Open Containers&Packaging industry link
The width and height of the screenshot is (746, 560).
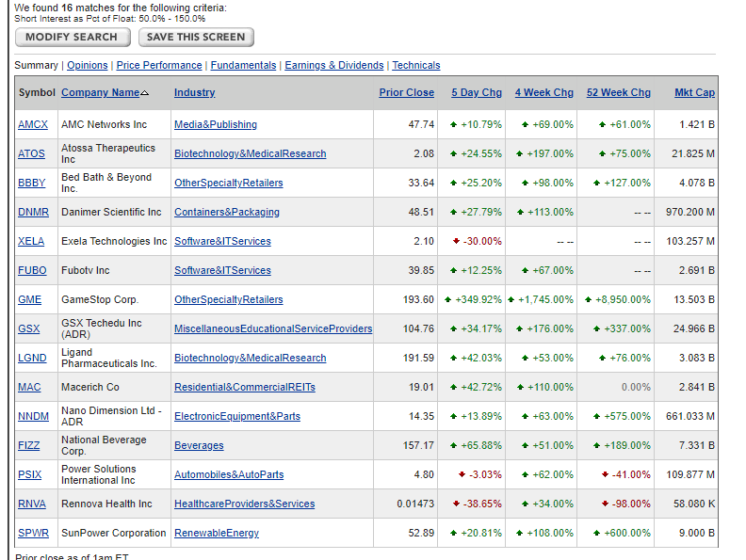(x=227, y=212)
